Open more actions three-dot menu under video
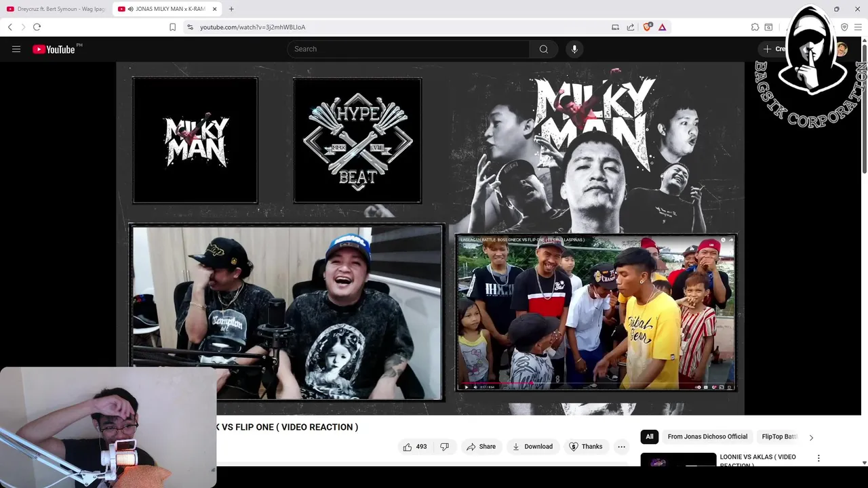The image size is (868, 488). click(x=621, y=447)
